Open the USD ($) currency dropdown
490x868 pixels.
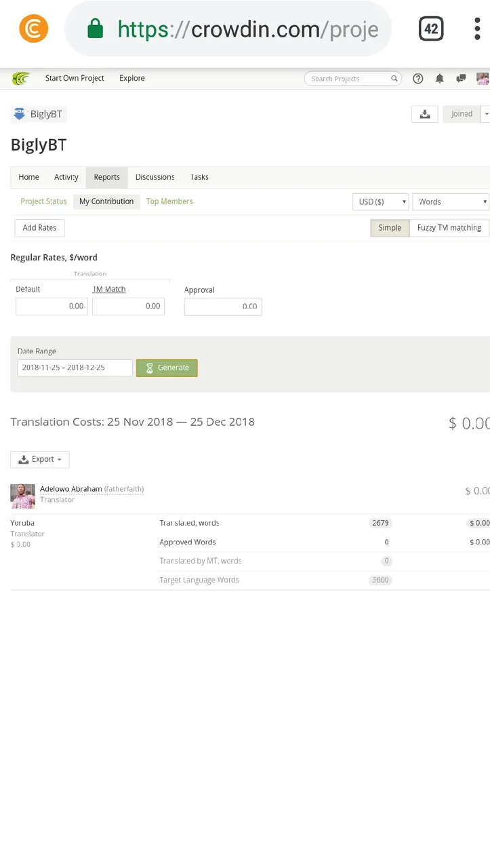[x=380, y=202]
